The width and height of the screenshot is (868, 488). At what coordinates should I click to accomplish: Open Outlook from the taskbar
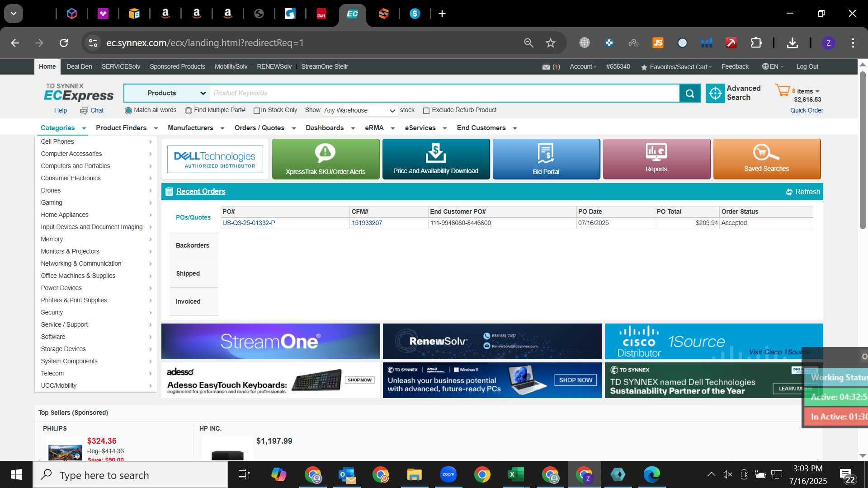point(347,474)
